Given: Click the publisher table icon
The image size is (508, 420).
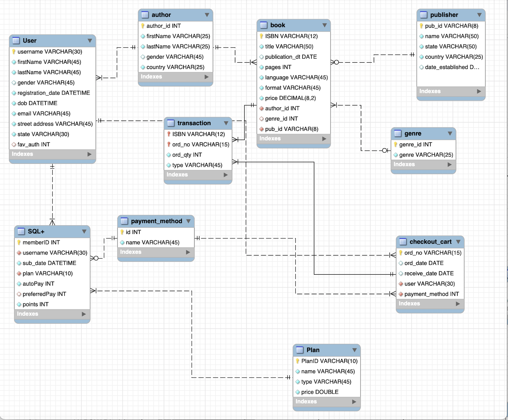Looking at the screenshot, I should tap(423, 15).
